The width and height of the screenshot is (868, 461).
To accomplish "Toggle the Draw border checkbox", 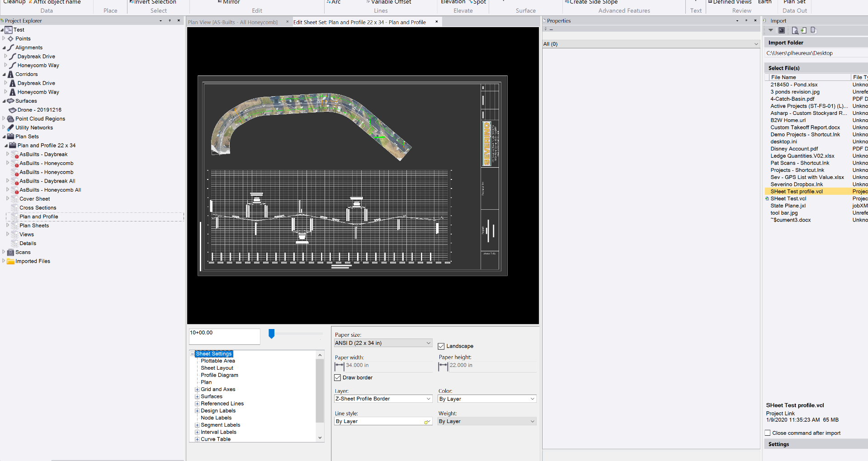I will pos(338,378).
